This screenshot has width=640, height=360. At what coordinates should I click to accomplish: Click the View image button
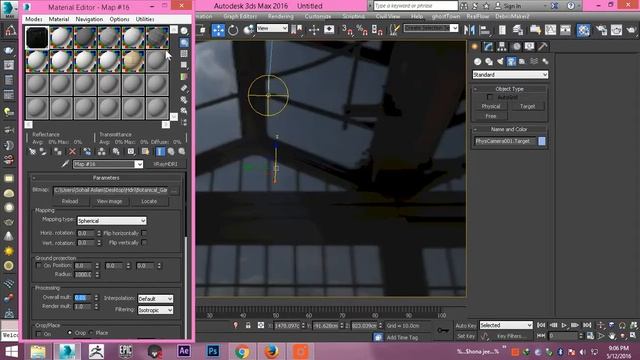pyautogui.click(x=109, y=202)
